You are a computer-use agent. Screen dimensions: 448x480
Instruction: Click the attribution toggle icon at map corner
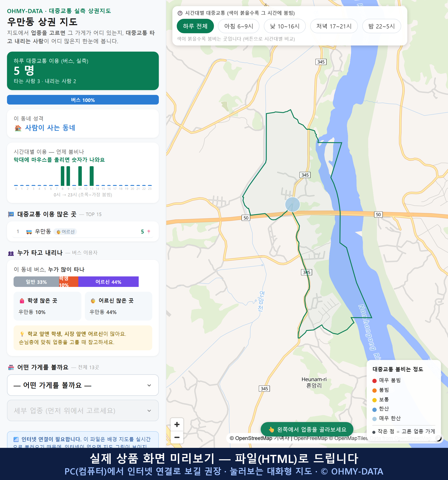tap(438, 438)
